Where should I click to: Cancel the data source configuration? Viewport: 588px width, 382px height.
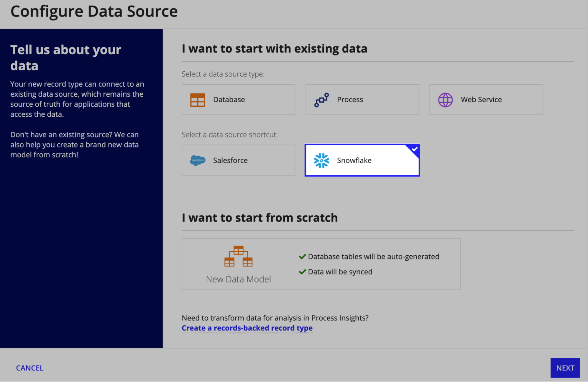tap(30, 368)
